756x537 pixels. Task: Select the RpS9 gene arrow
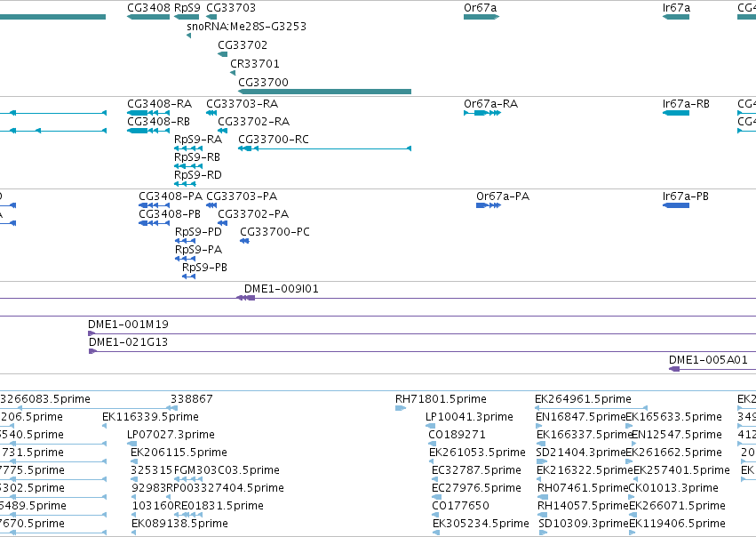[186, 17]
